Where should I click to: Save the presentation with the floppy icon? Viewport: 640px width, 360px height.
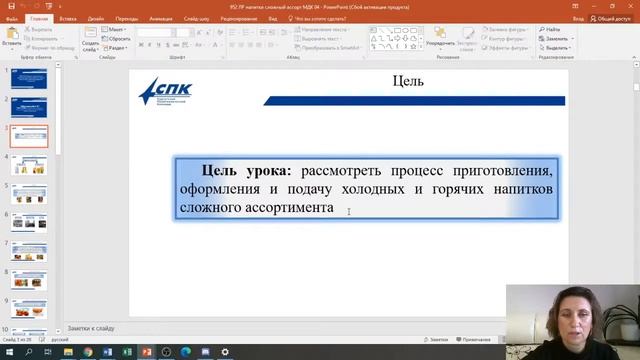(x=11, y=6)
